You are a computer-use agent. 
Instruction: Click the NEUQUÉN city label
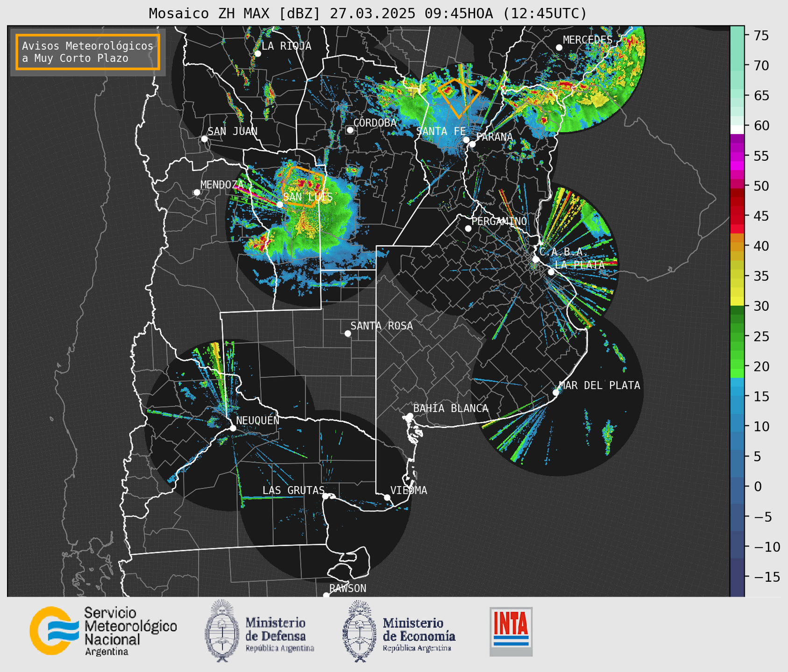click(258, 420)
